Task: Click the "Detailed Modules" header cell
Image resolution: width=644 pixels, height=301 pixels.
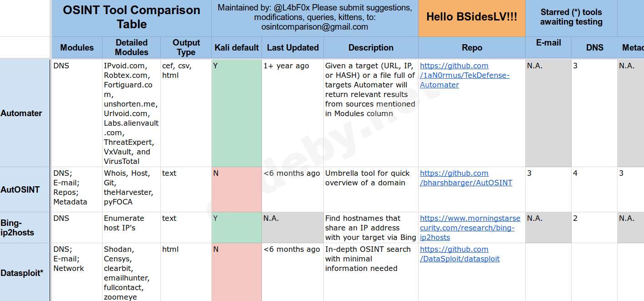Action: tap(131, 47)
